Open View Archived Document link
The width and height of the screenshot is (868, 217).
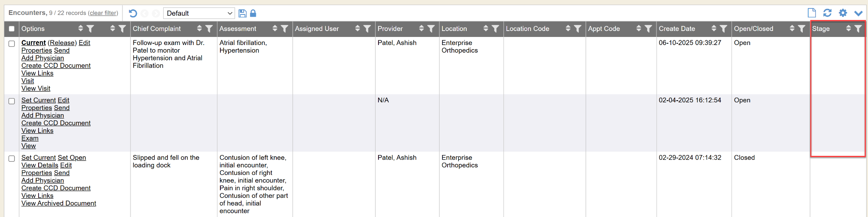tap(59, 203)
